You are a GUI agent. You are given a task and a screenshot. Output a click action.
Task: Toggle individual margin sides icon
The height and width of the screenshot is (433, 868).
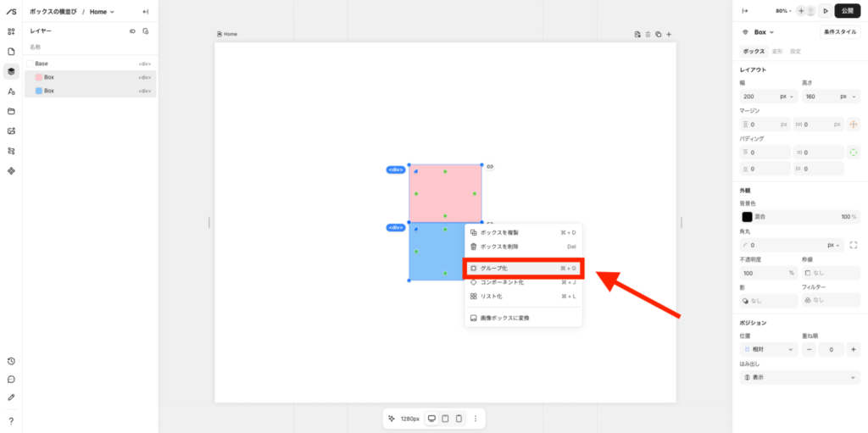coord(854,125)
